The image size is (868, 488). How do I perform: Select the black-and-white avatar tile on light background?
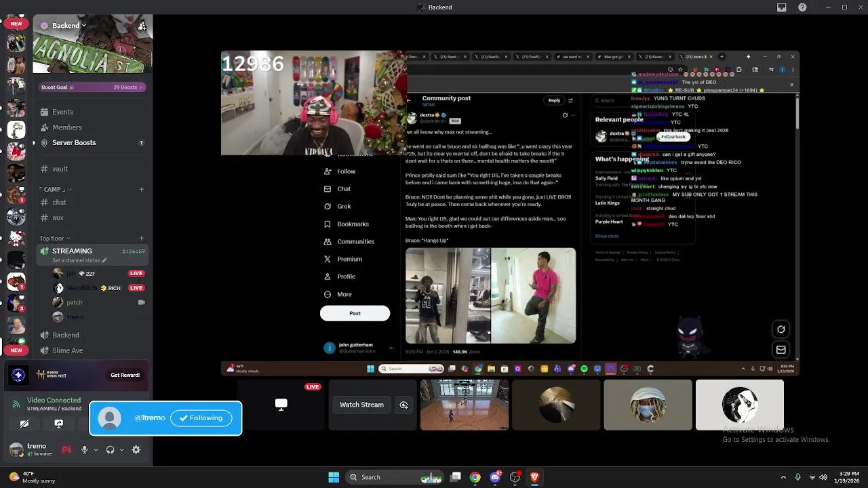point(739,405)
